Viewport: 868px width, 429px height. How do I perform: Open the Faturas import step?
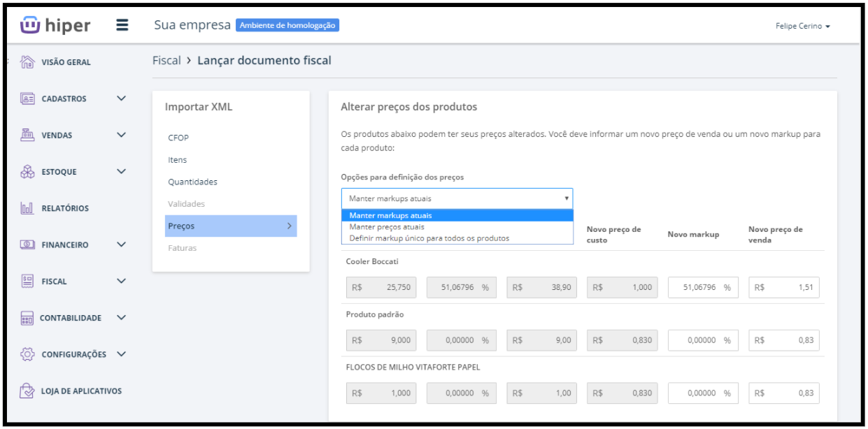point(182,248)
